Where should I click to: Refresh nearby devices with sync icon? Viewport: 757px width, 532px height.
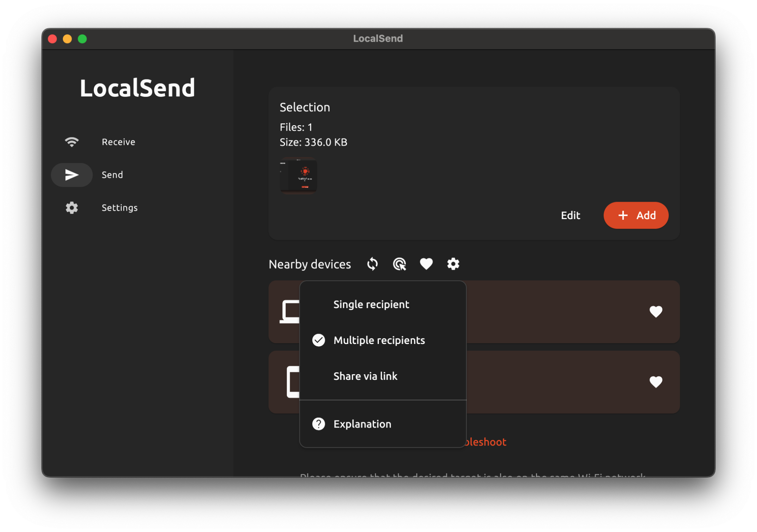tap(372, 264)
